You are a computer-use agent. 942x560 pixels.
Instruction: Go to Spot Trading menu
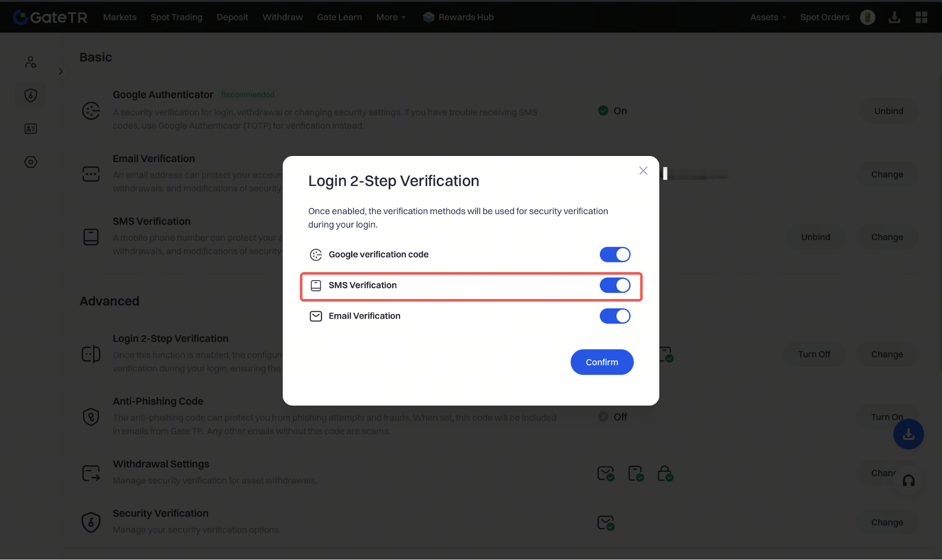click(x=176, y=17)
